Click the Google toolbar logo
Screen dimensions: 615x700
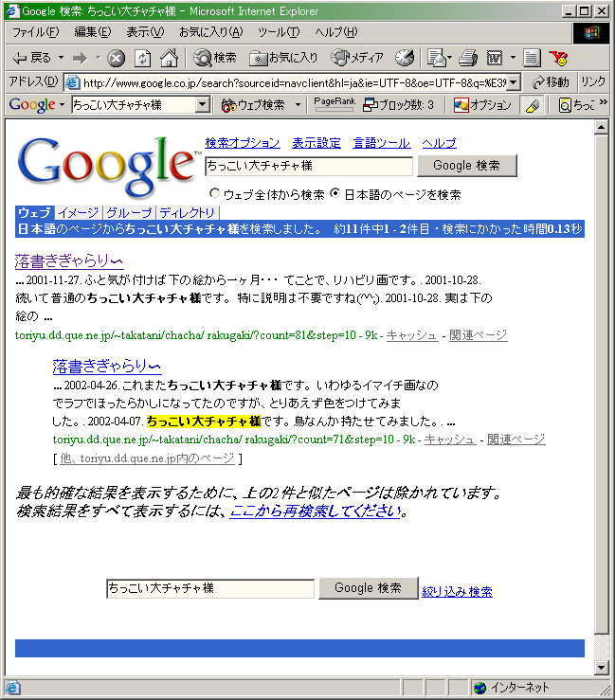point(32,105)
